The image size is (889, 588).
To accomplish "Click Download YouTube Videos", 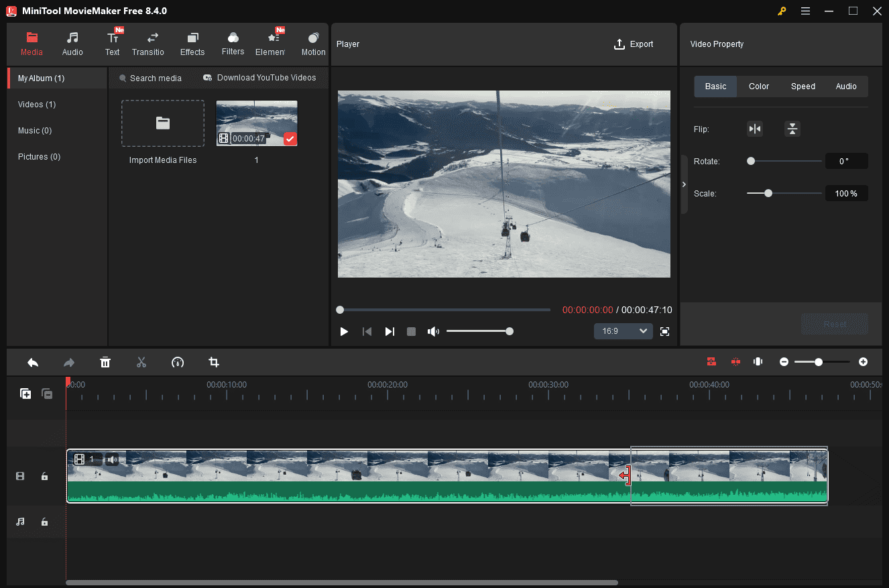I will coord(260,78).
